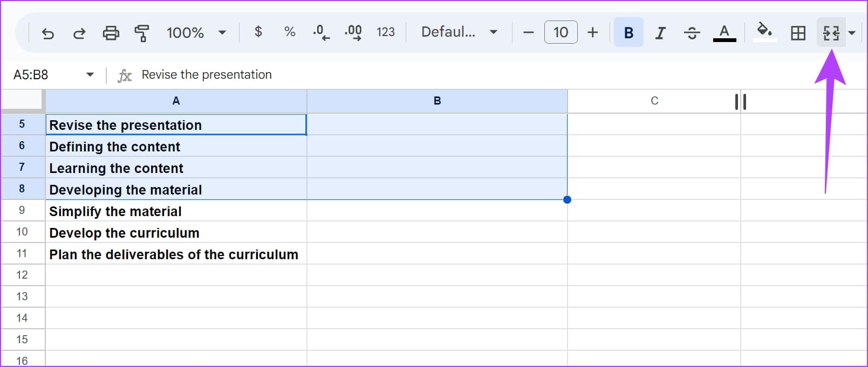Image resolution: width=868 pixels, height=367 pixels.
Task: Open the 100% zoom dropdown
Action: [196, 33]
